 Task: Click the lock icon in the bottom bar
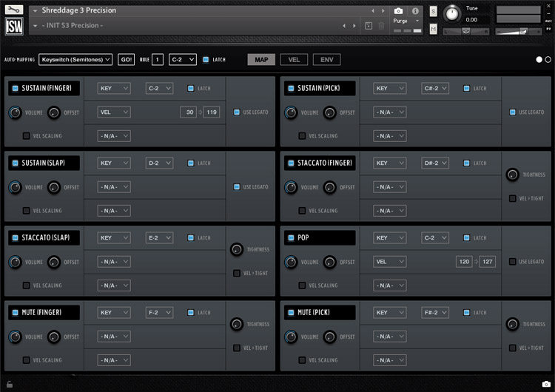point(10,384)
